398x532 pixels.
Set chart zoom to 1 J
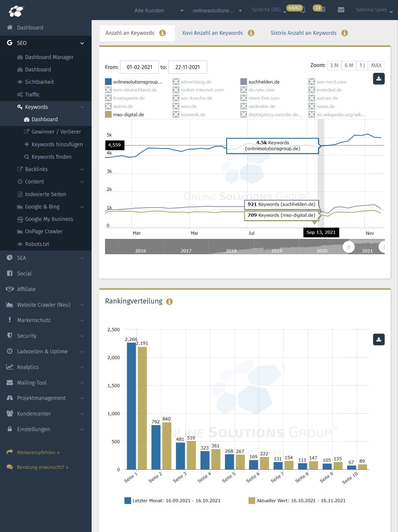coord(362,65)
